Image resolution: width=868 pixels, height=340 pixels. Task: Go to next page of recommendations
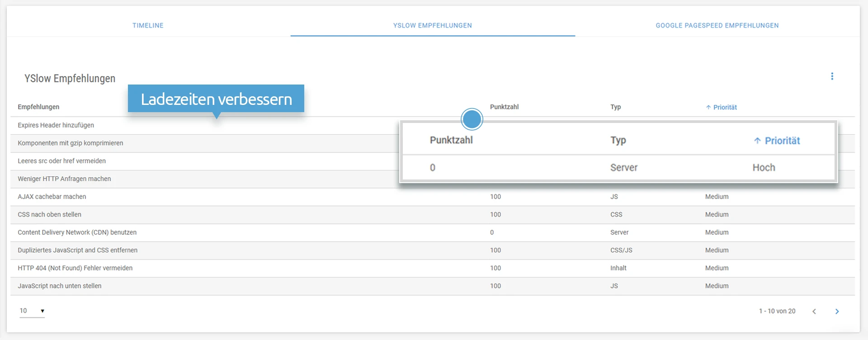(837, 312)
